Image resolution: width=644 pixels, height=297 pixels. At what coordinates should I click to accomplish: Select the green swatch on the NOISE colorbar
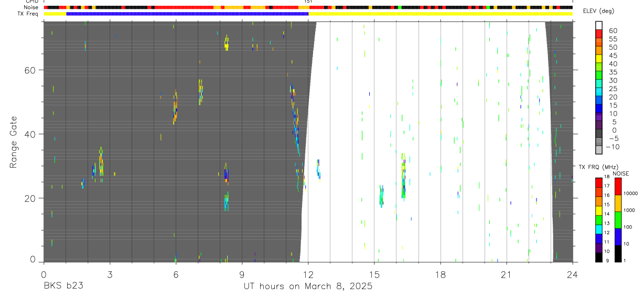pos(618,220)
